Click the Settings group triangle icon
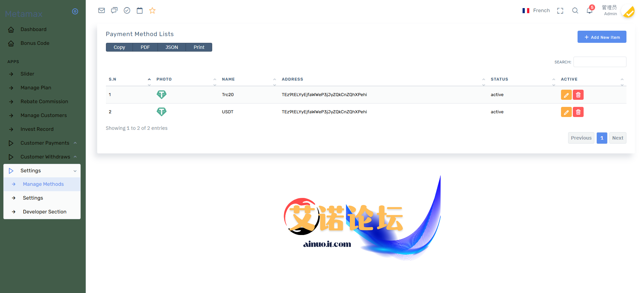This screenshot has height=293, width=644. click(x=11, y=171)
